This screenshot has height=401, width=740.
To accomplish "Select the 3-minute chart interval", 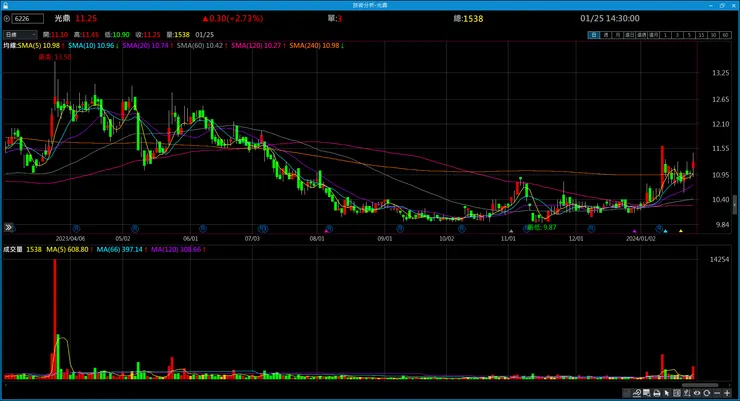I will coord(677,35).
